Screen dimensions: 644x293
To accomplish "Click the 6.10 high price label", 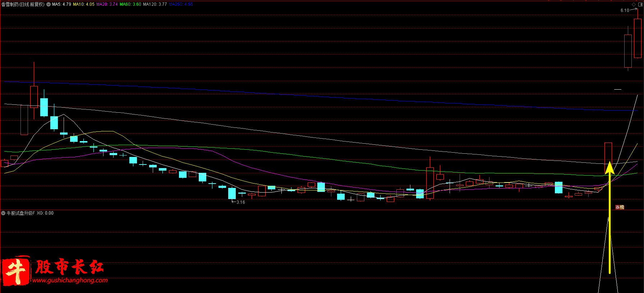I will click(x=625, y=10).
